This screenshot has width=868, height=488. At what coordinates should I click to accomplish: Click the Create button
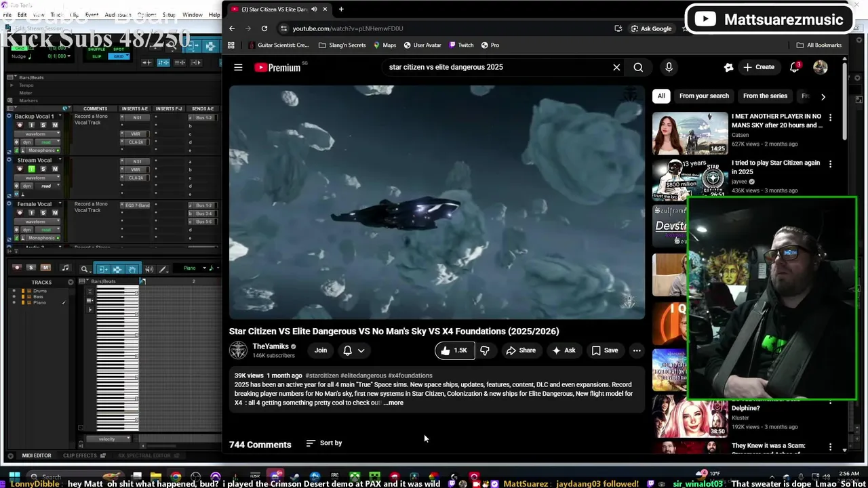[x=759, y=67]
